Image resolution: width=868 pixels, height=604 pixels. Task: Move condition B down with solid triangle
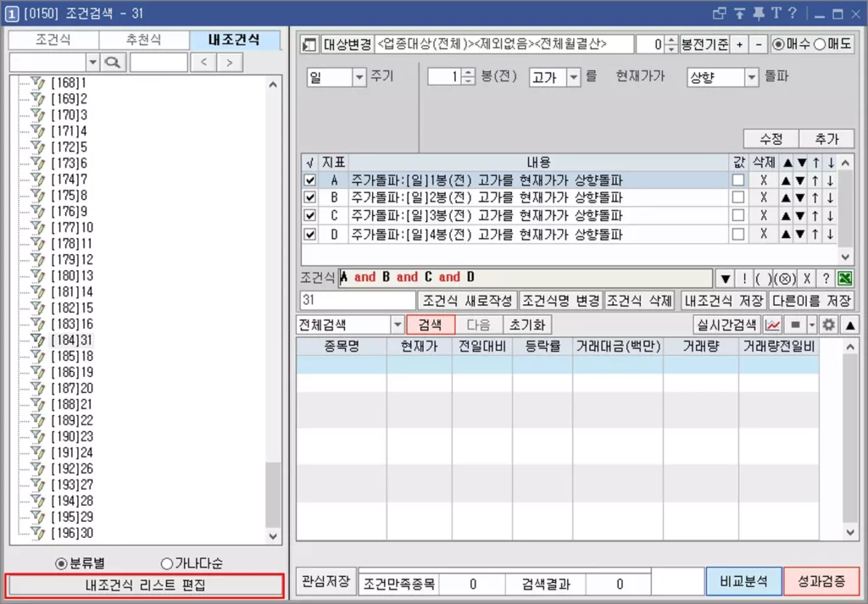point(800,197)
